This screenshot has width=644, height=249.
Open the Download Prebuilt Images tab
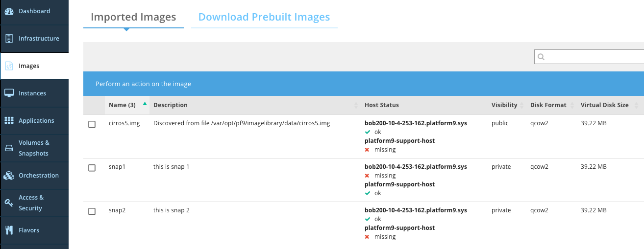coord(264,18)
